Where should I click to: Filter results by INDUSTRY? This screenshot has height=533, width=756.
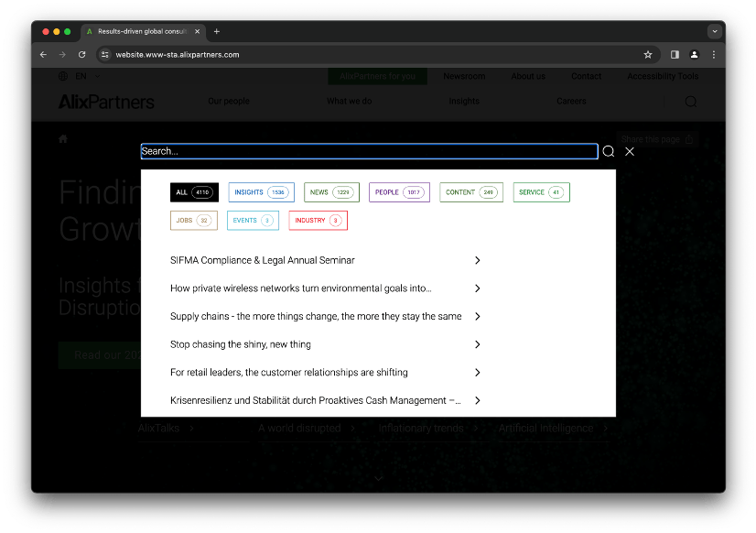pos(319,221)
